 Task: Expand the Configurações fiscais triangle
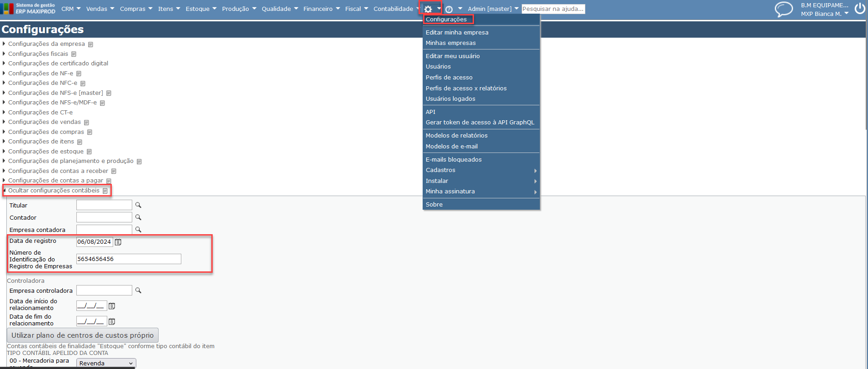(4, 54)
